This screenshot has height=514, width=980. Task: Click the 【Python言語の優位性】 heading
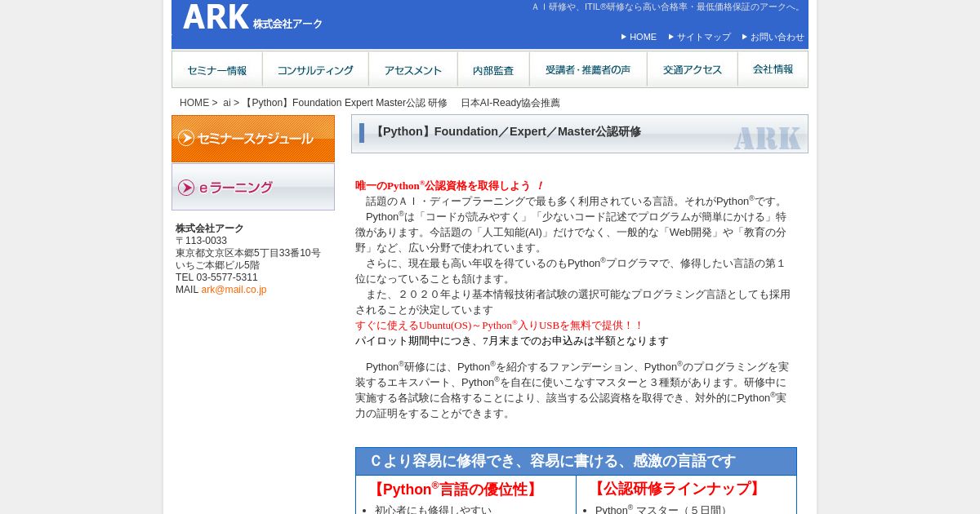456,490
